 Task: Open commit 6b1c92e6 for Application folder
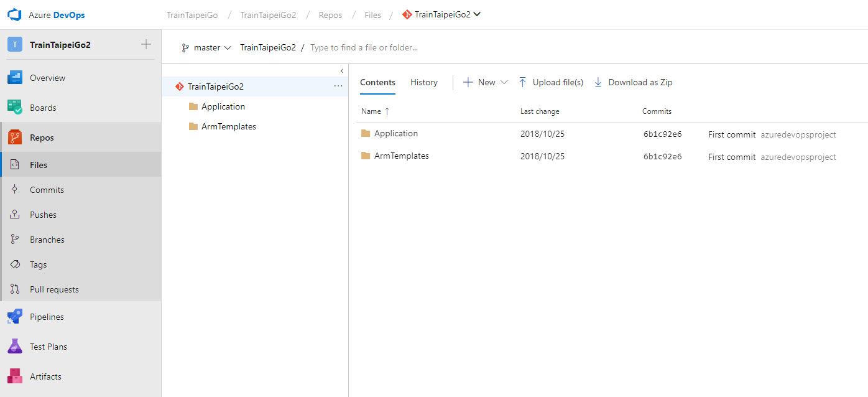point(662,134)
